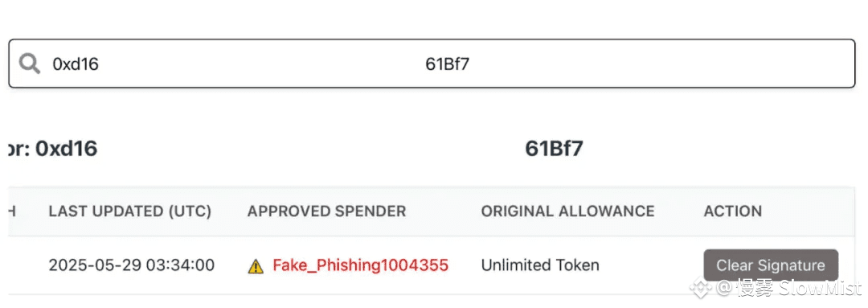Select the APPROVED SPENDER column header
This screenshot has height=308, width=868.
(x=326, y=211)
